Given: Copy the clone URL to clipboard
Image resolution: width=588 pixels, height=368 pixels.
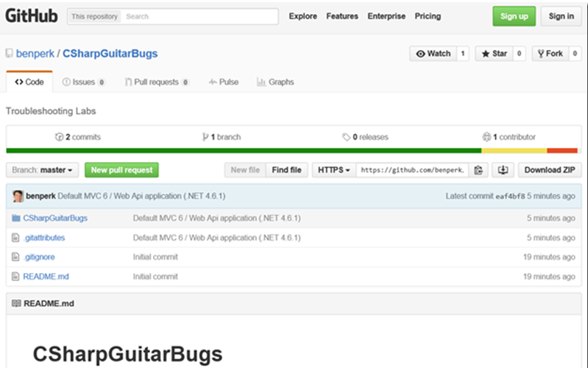Looking at the screenshot, I should point(478,170).
